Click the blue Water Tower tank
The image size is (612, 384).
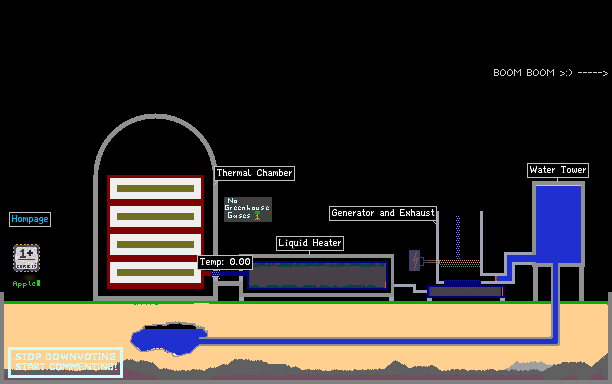pos(558,223)
